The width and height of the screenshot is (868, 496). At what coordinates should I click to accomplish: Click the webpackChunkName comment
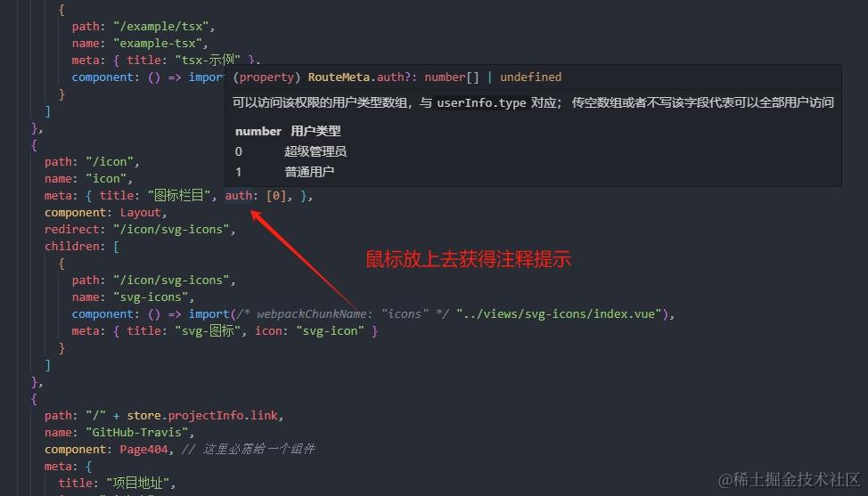tap(343, 314)
